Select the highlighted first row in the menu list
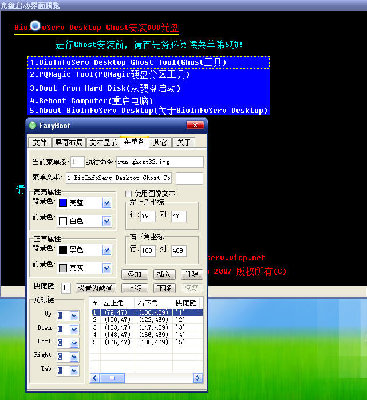 tap(147, 313)
